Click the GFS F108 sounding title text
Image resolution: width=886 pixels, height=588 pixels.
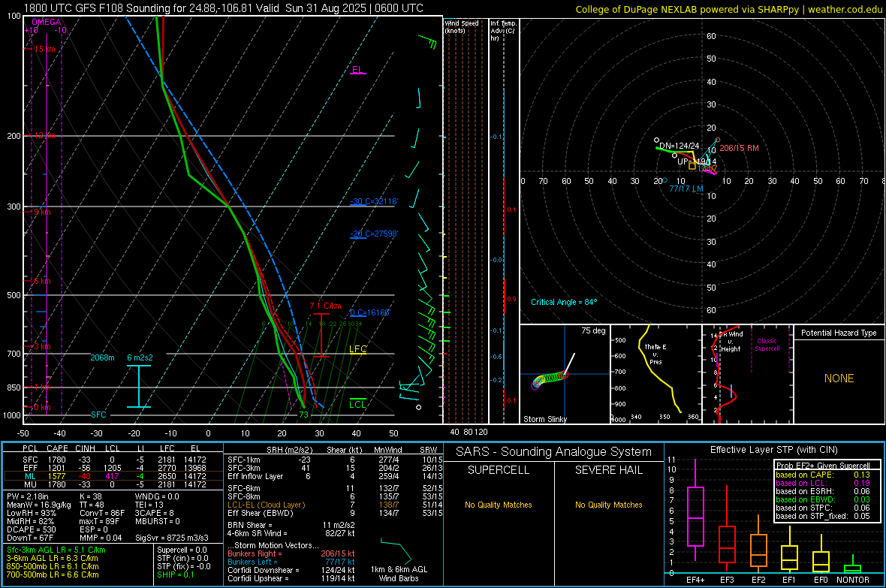(223, 8)
